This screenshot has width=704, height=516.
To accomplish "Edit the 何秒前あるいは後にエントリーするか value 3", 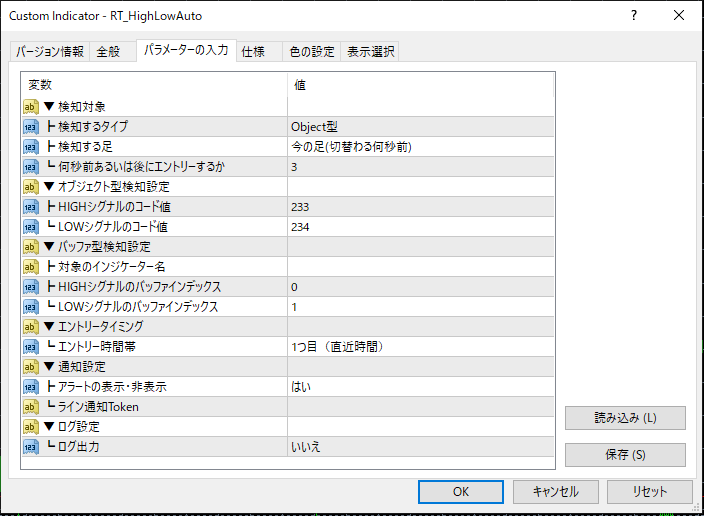I will click(x=420, y=166).
